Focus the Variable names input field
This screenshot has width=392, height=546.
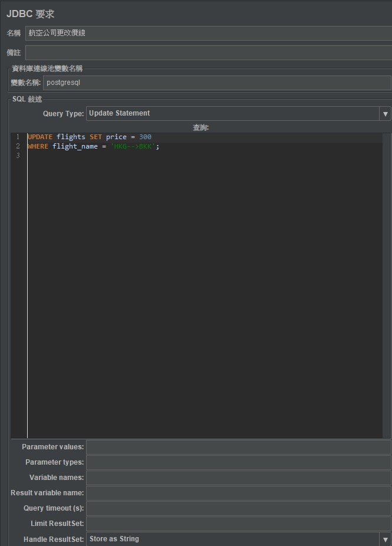click(x=238, y=478)
